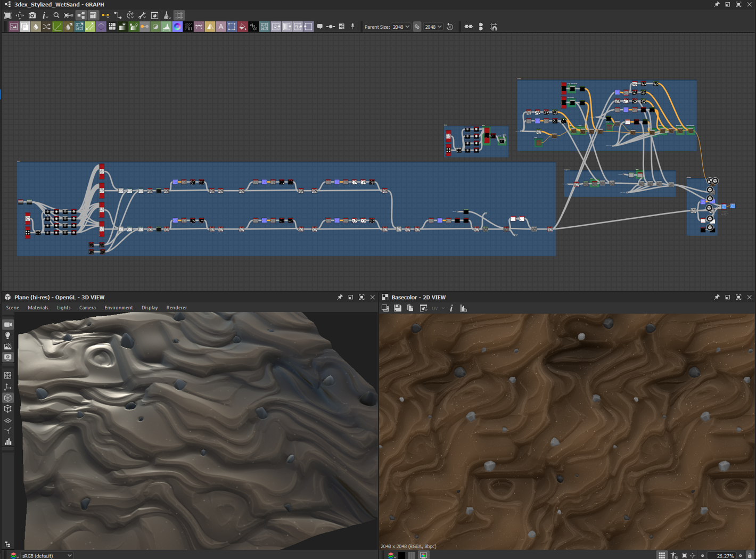Float the Graph panel in a separate window

(x=727, y=4)
